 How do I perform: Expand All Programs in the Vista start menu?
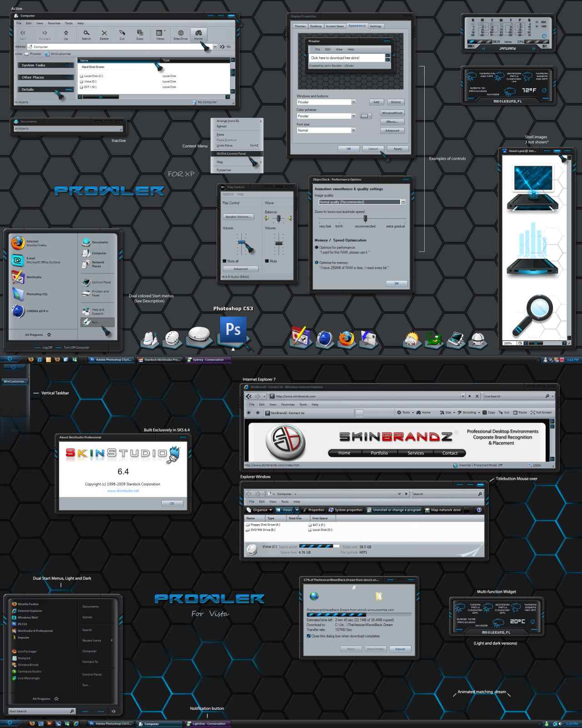[x=45, y=699]
